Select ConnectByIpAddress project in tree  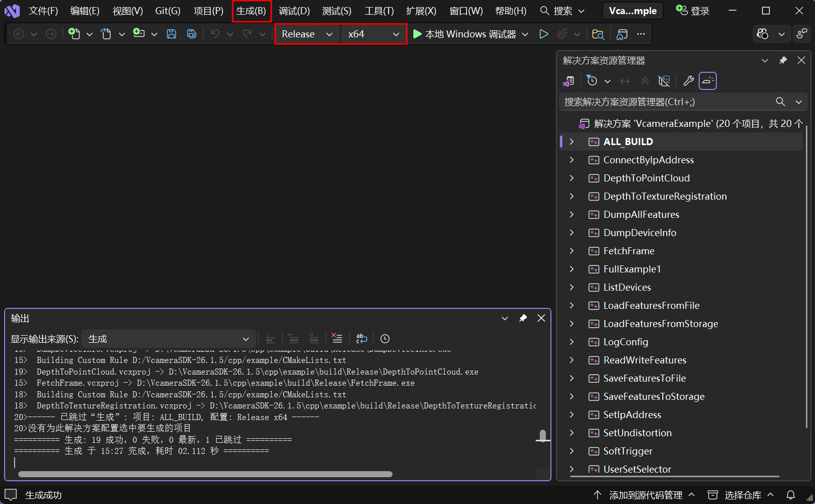click(649, 160)
